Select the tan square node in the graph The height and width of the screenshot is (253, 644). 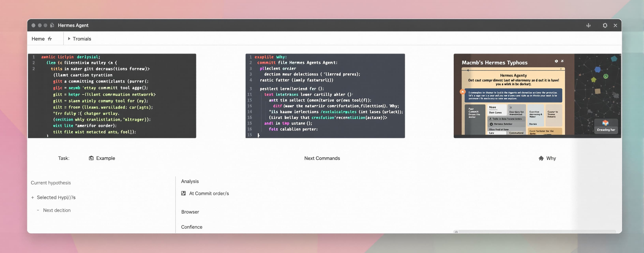[598, 91]
